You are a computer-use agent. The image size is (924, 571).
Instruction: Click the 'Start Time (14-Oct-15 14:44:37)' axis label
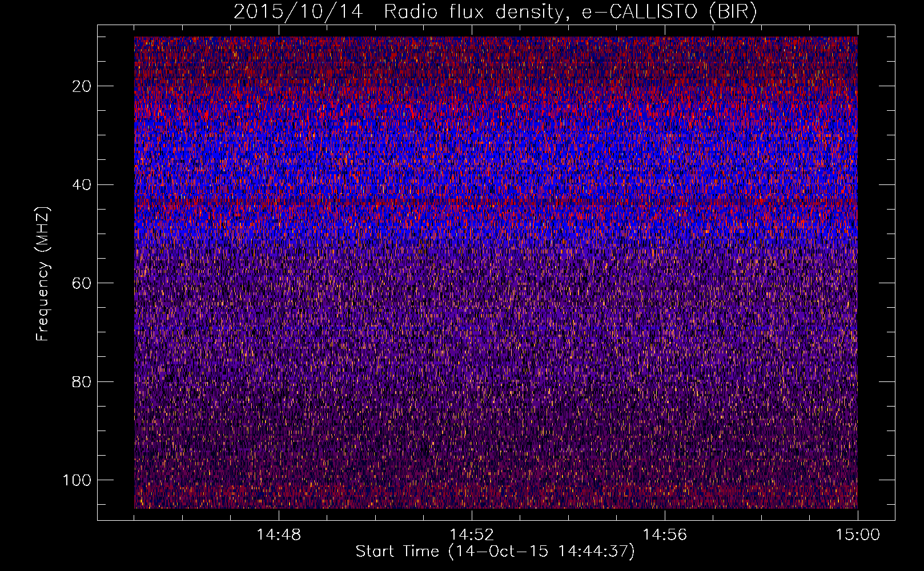coord(495,552)
